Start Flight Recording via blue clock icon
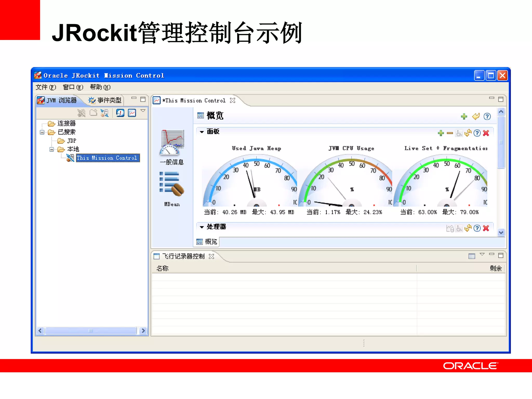Viewport: 532px width, 399px height. pyautogui.click(x=120, y=113)
